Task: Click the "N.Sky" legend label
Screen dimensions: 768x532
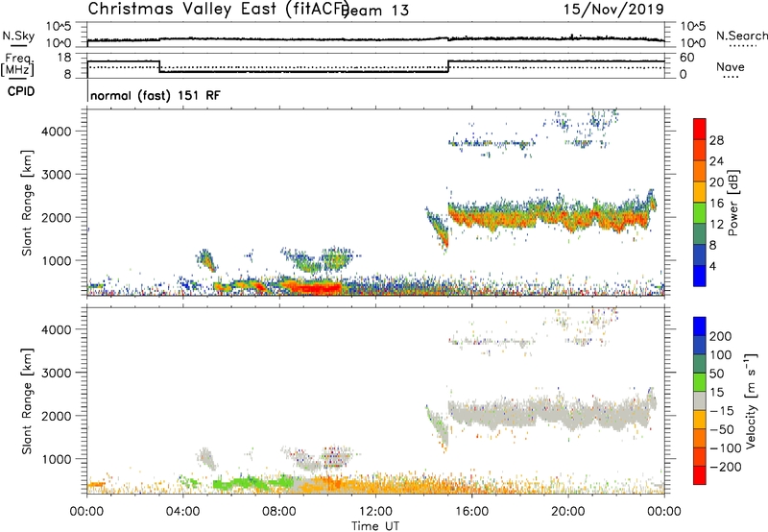Action: tap(18, 36)
